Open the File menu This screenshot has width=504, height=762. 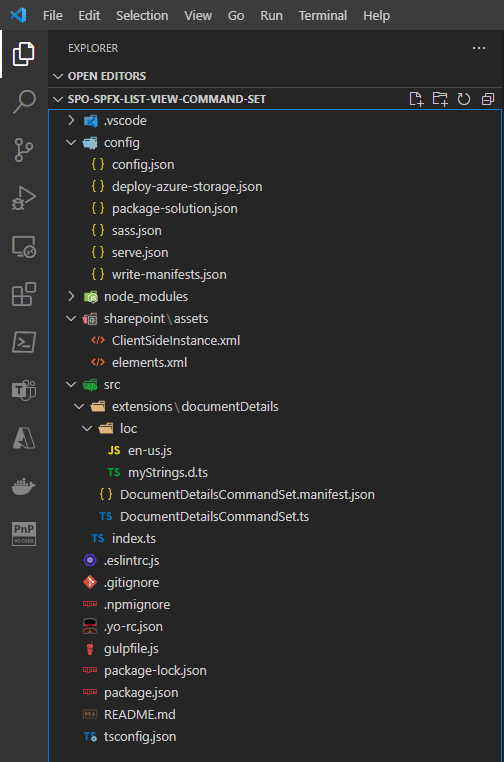click(x=52, y=16)
